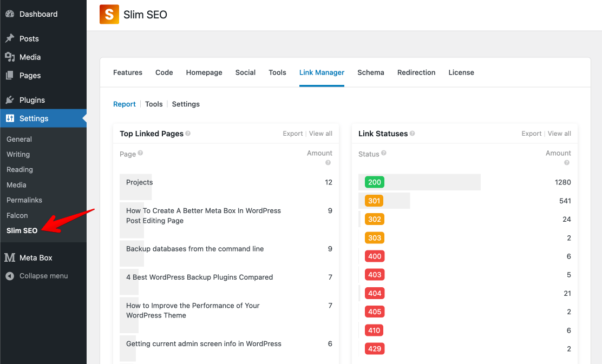Click 'Backup databases from the command line' row

[226, 253]
